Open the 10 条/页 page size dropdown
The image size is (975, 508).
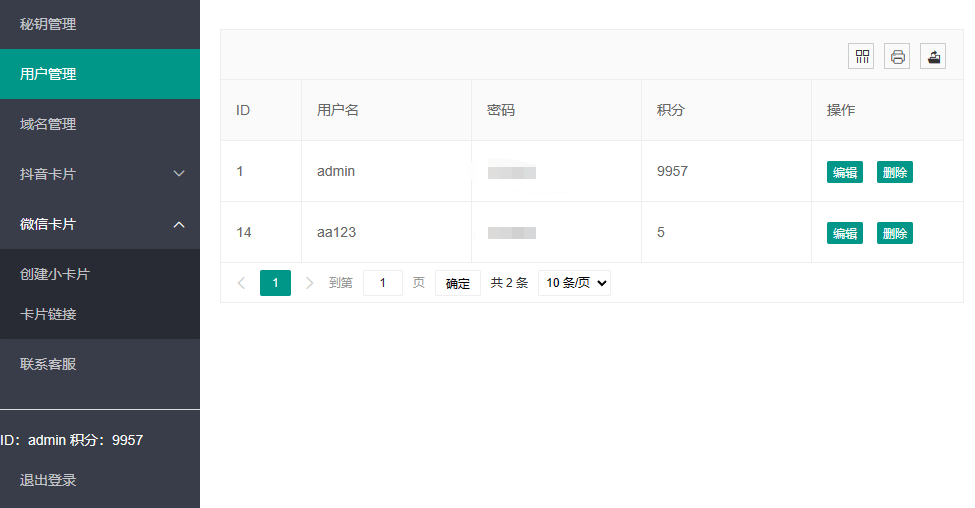pyautogui.click(x=574, y=283)
